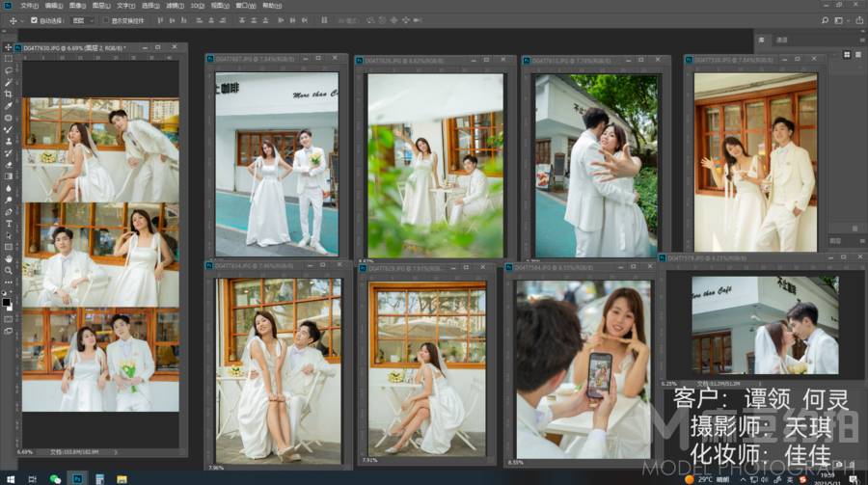Open the panel menu at right dock

tap(862, 40)
